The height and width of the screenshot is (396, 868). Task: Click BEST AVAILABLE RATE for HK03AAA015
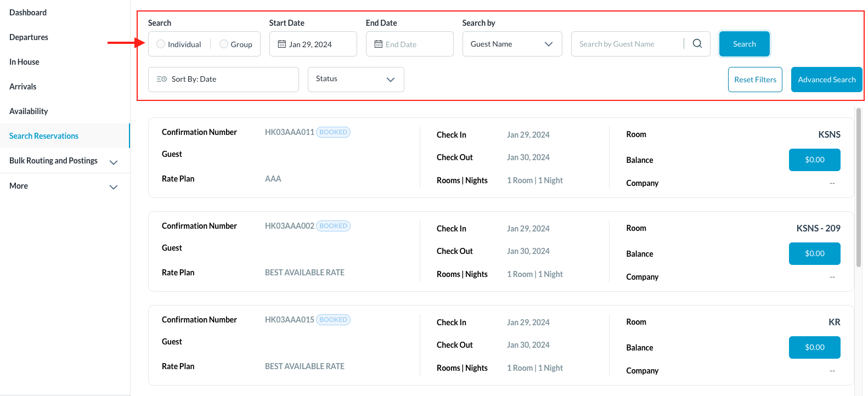[x=305, y=366]
